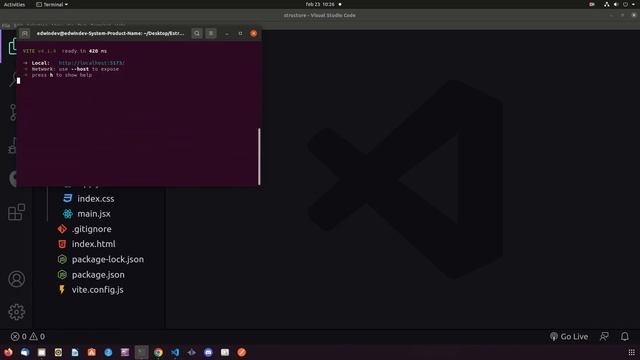
Task: Switch to VS Code from the dock
Action: 175,352
